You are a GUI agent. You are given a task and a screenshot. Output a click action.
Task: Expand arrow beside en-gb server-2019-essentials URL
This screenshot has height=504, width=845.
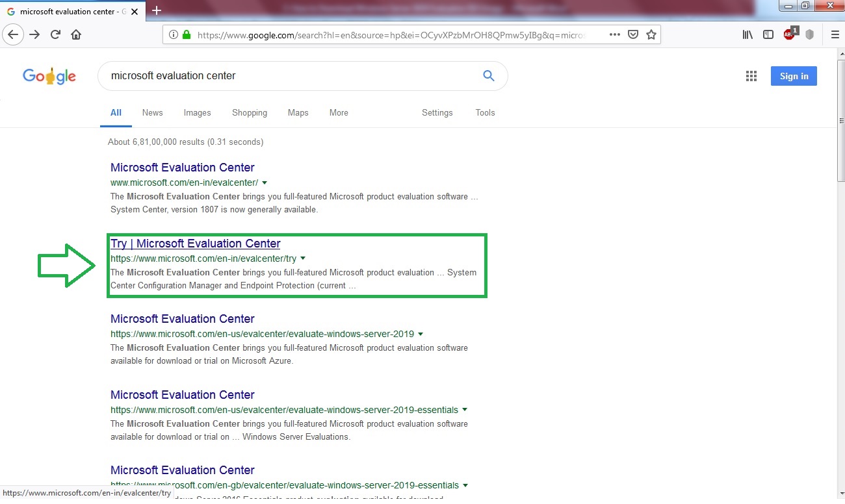pos(465,485)
